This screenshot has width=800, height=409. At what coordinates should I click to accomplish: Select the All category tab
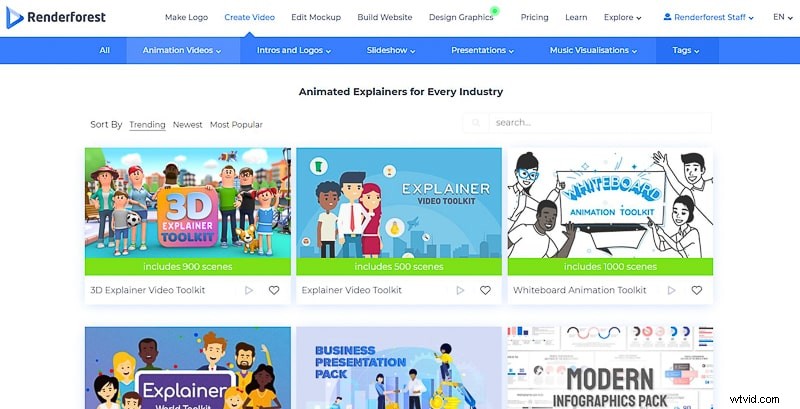click(x=105, y=50)
